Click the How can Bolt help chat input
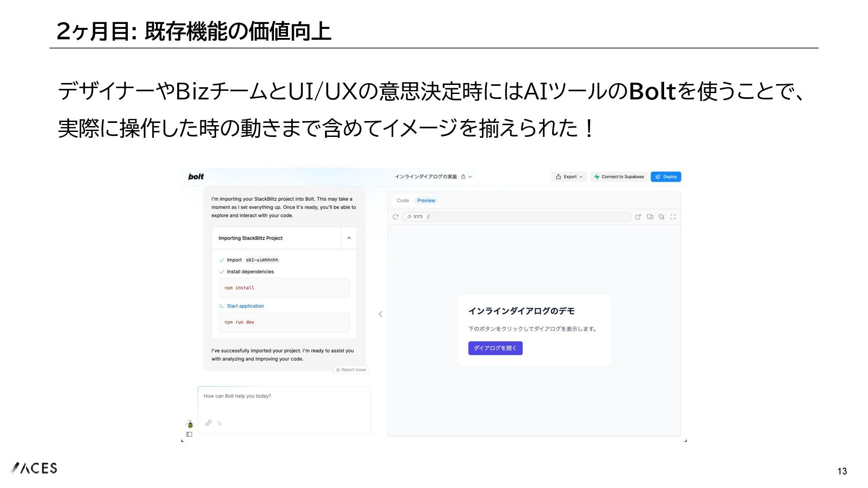 click(284, 410)
